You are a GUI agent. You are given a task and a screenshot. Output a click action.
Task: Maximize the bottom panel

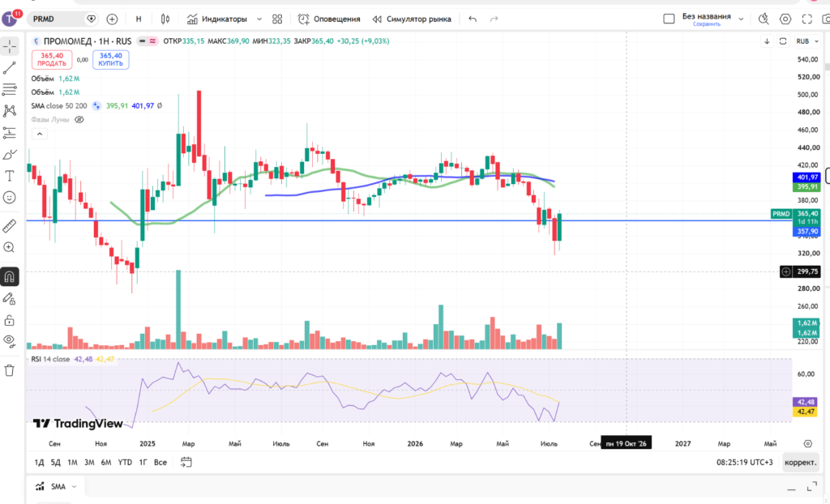point(812,487)
